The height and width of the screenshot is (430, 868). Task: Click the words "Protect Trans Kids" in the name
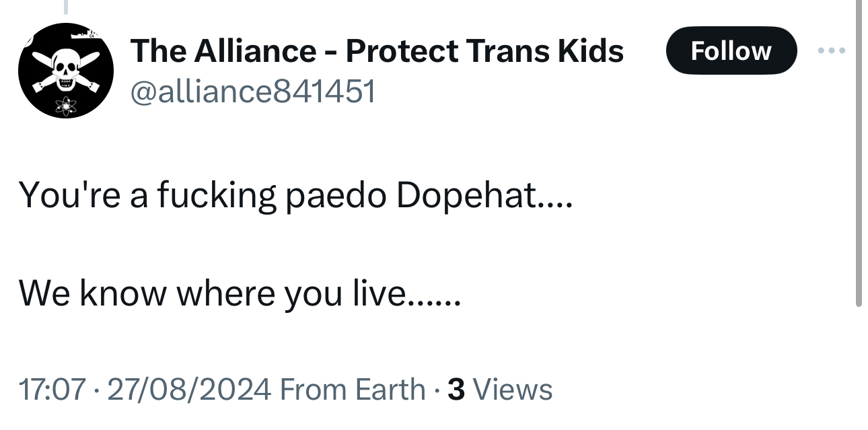click(x=484, y=50)
